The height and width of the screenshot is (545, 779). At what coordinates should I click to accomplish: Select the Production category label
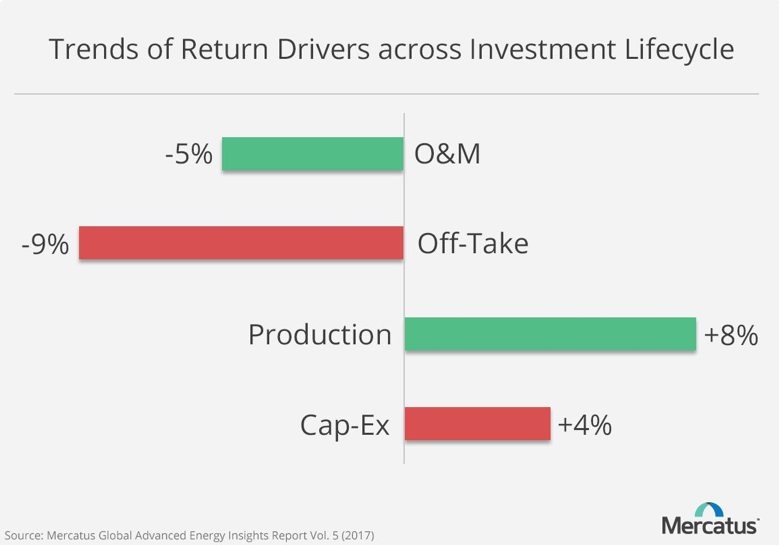coord(320,334)
